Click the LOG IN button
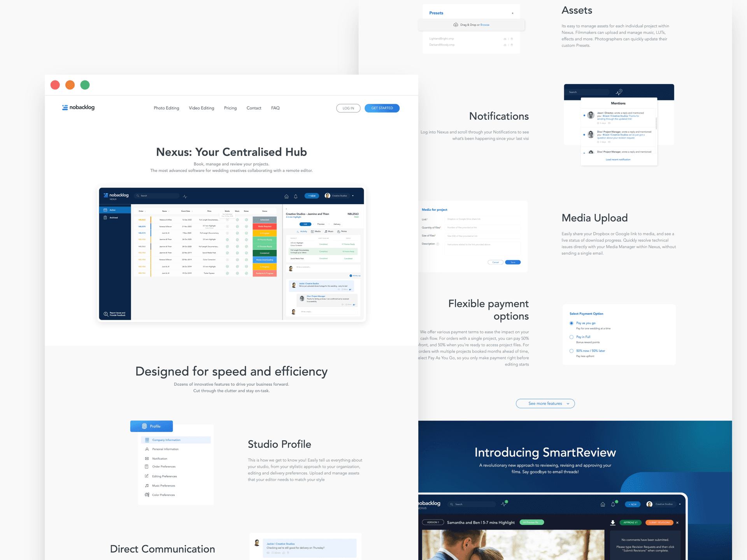 point(348,108)
